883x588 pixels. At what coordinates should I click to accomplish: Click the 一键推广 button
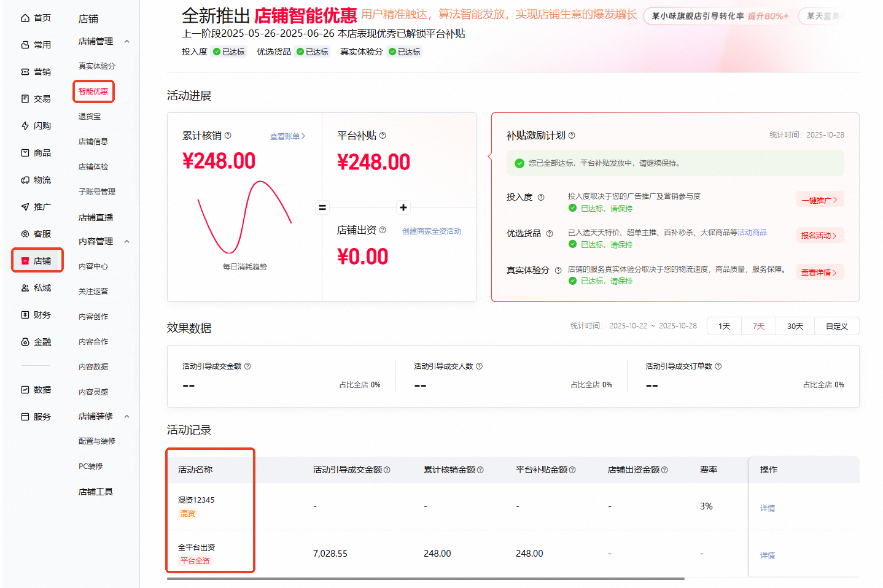pos(820,200)
